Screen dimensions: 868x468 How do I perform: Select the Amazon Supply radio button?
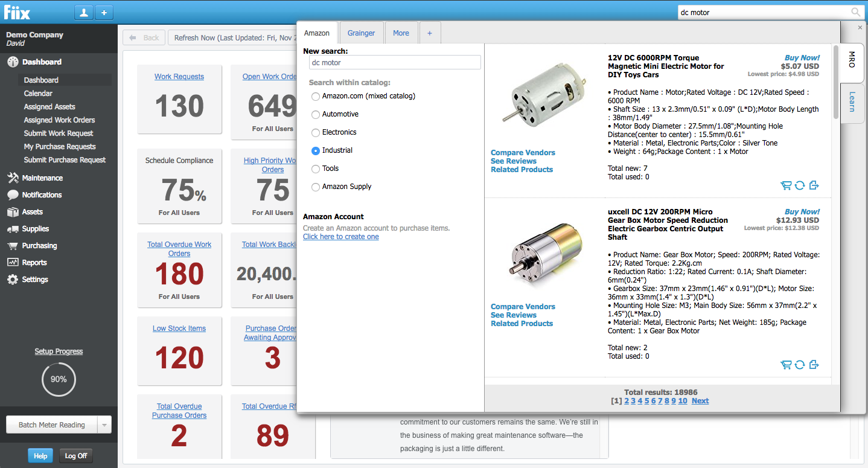(316, 187)
